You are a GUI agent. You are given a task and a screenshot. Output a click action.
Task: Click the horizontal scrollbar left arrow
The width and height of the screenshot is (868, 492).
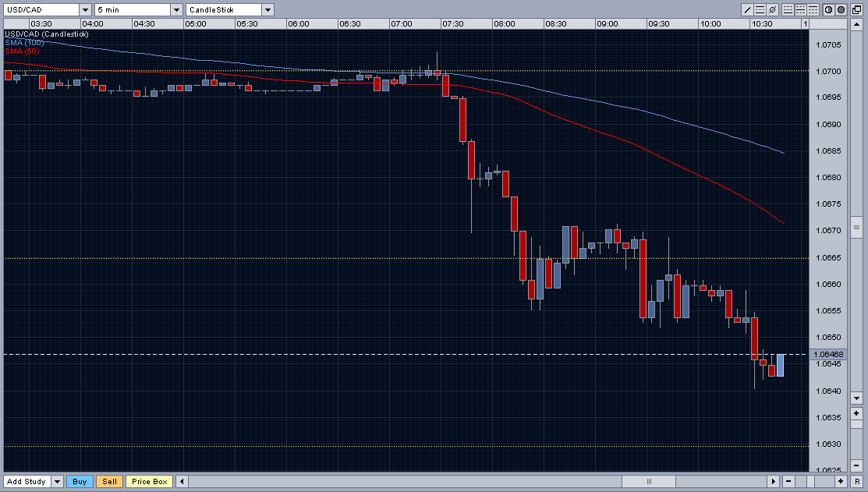click(182, 482)
